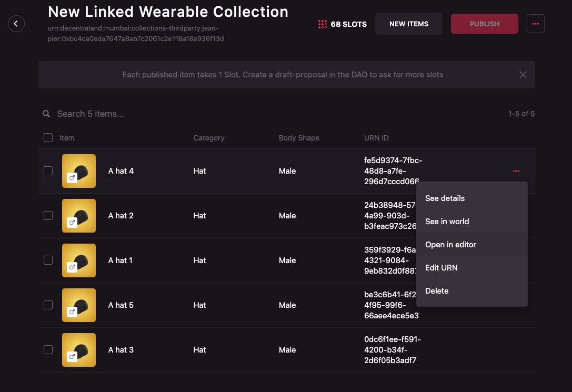Dismiss the slot info banner
The height and width of the screenshot is (392, 572).
coord(523,75)
